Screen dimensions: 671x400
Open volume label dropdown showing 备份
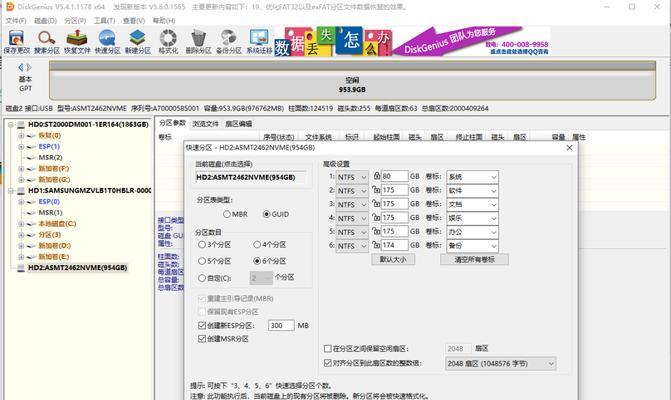(x=472, y=246)
